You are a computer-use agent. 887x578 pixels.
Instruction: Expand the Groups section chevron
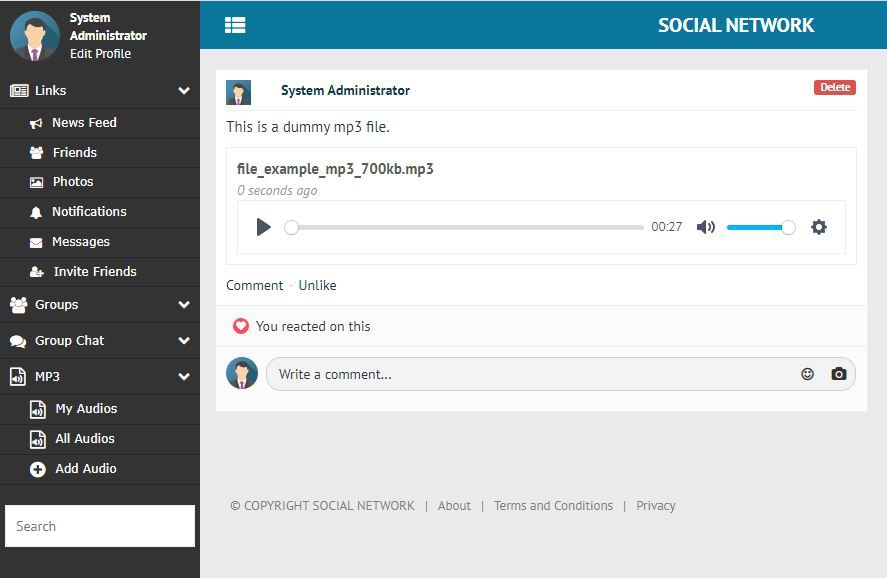pos(184,304)
